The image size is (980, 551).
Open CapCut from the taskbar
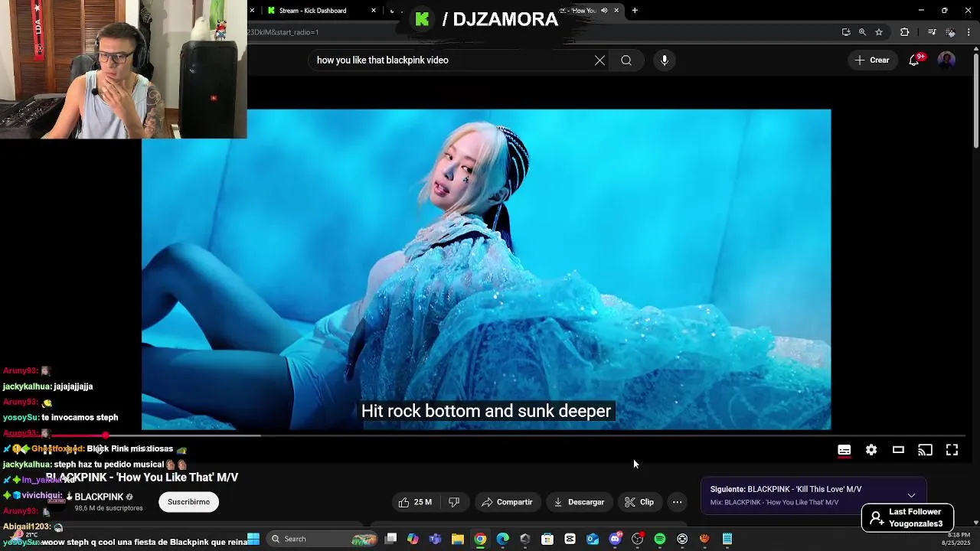(x=570, y=539)
